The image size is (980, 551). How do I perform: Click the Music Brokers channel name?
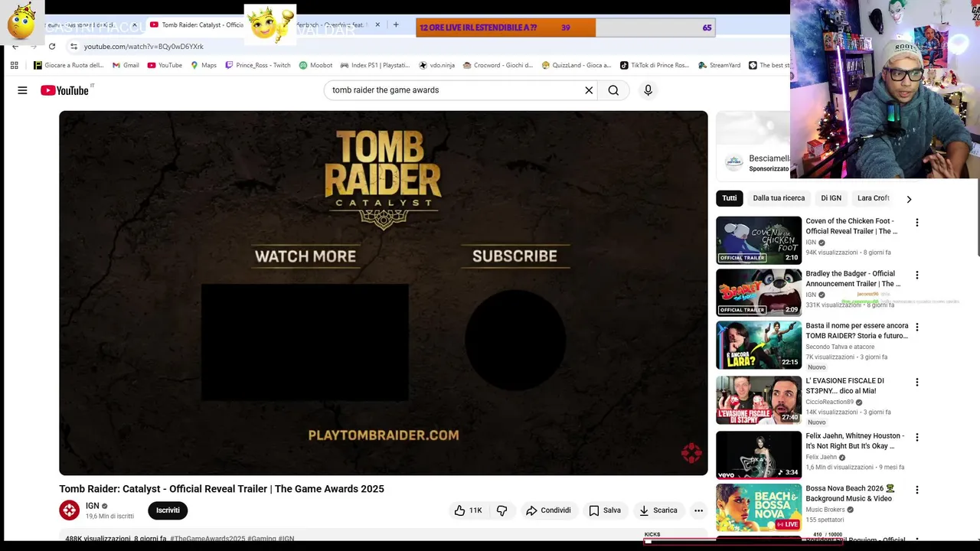click(825, 510)
